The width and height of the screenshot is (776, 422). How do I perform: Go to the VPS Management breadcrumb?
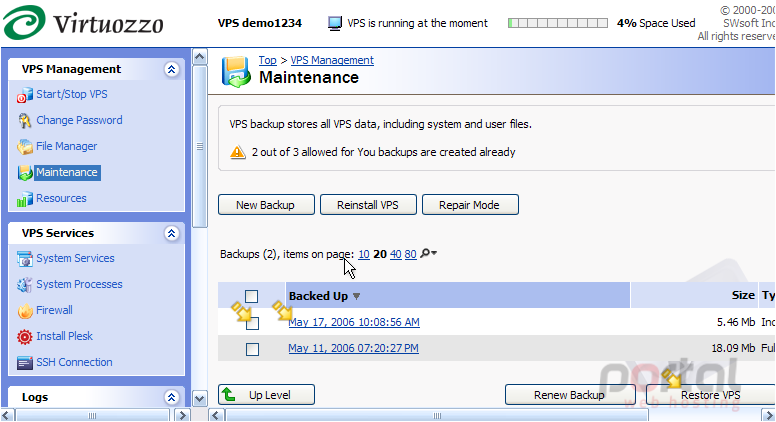332,60
